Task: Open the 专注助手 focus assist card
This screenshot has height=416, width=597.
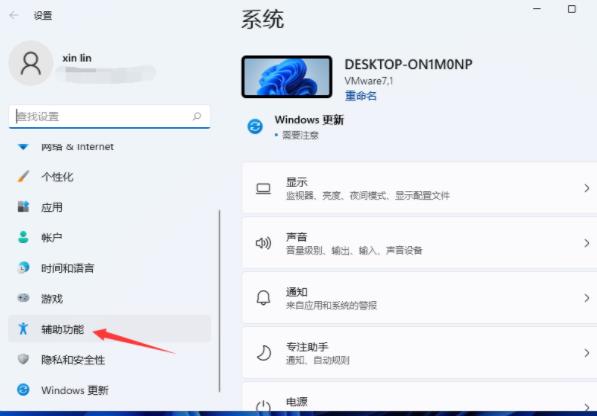Action: [x=420, y=353]
